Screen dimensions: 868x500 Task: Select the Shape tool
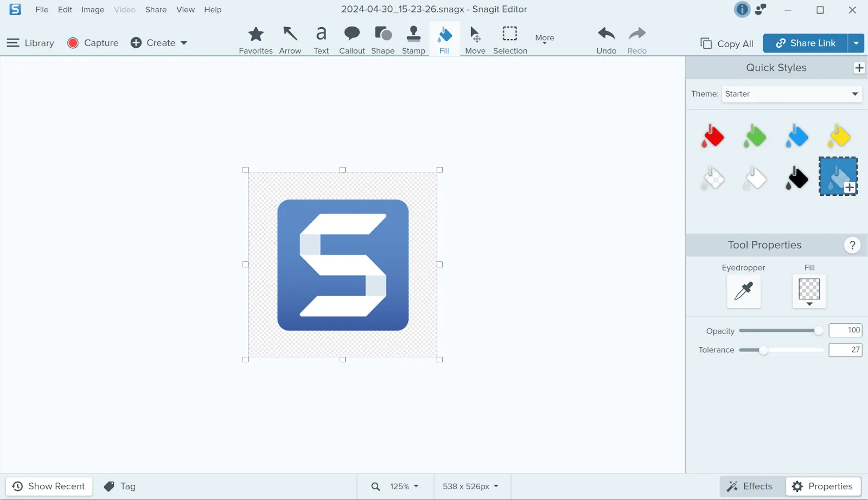tap(383, 40)
